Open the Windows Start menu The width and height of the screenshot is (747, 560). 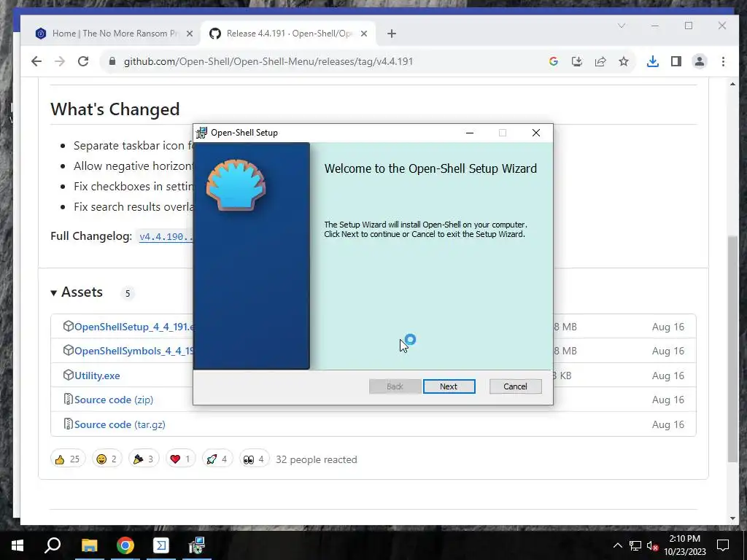point(18,545)
